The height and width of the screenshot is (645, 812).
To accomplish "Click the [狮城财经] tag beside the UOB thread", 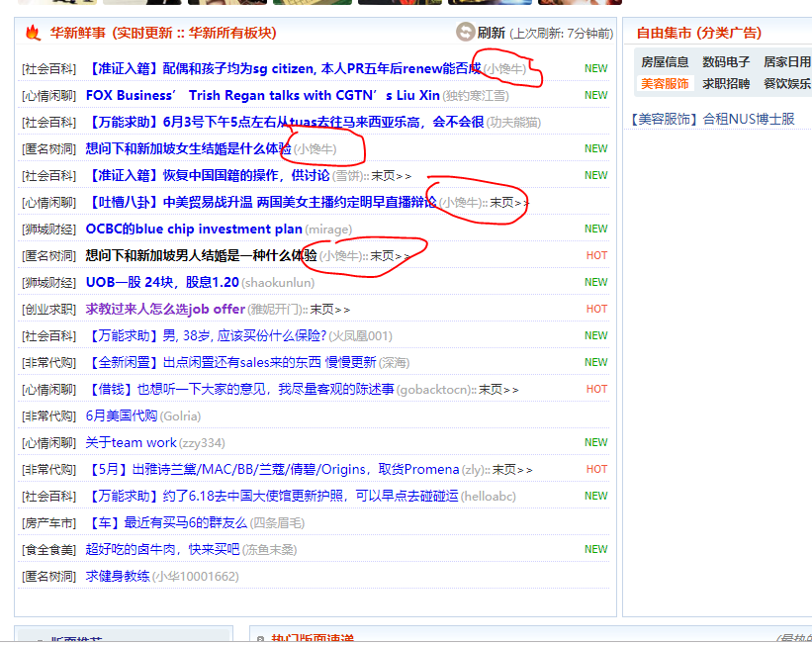I will click(48, 282).
